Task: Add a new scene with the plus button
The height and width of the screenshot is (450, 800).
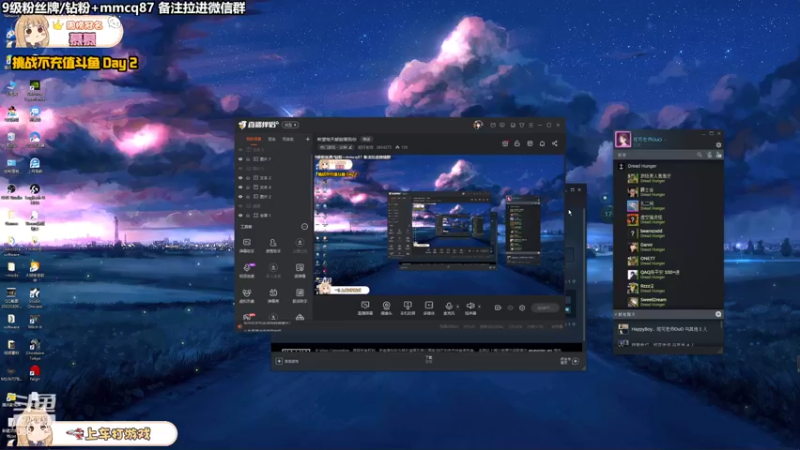Action: pos(308,139)
